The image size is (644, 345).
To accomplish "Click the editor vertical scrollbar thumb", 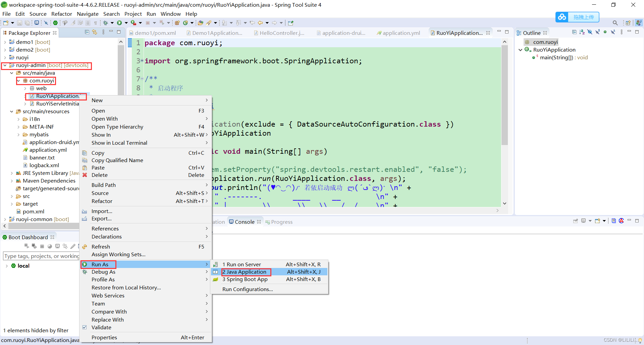I will tap(504, 95).
